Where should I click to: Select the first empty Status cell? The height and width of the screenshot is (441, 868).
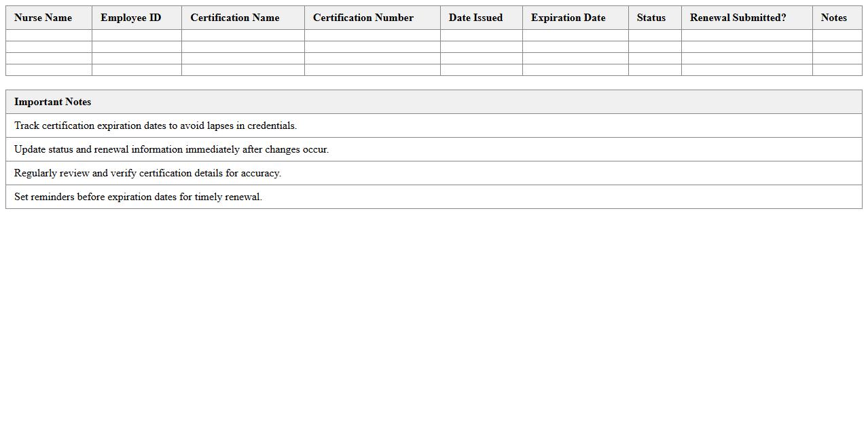[654, 35]
